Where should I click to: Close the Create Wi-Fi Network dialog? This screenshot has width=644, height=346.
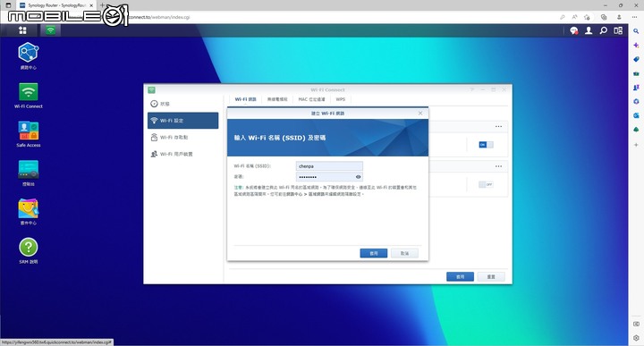tap(420, 114)
